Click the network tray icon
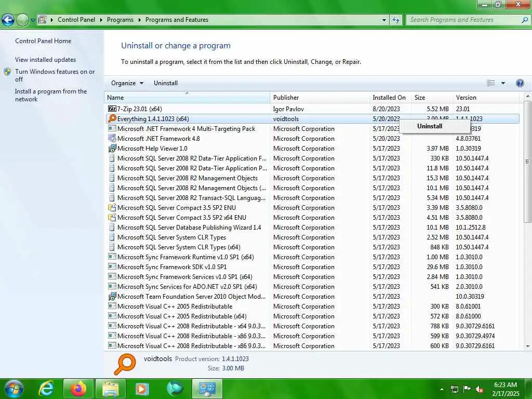 click(454, 389)
